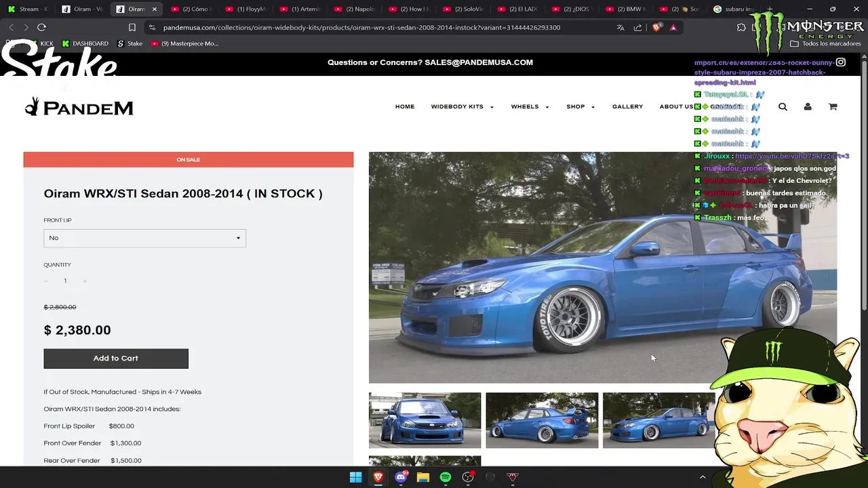Increase quantity with the plus button

(x=85, y=281)
